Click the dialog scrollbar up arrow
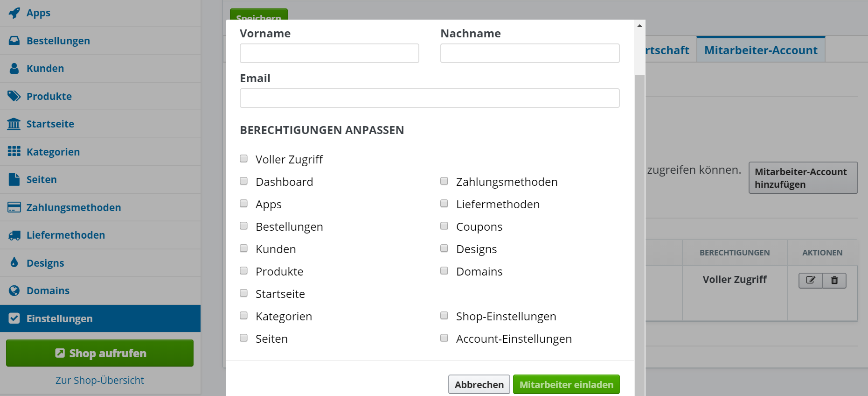 (639, 26)
